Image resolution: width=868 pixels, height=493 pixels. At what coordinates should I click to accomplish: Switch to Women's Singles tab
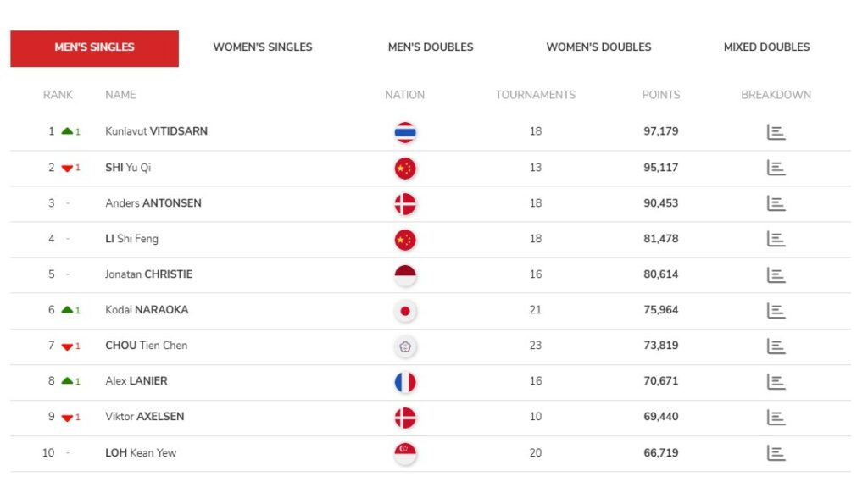[x=263, y=47]
